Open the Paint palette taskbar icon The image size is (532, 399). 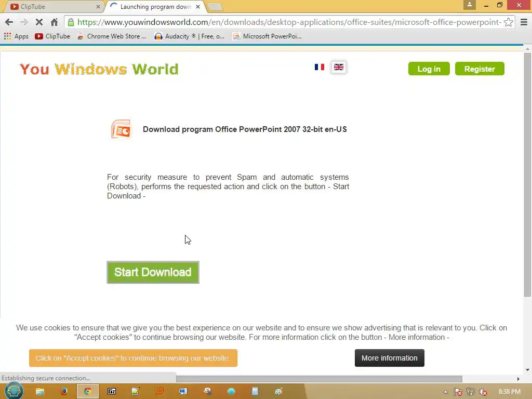[x=278, y=392]
